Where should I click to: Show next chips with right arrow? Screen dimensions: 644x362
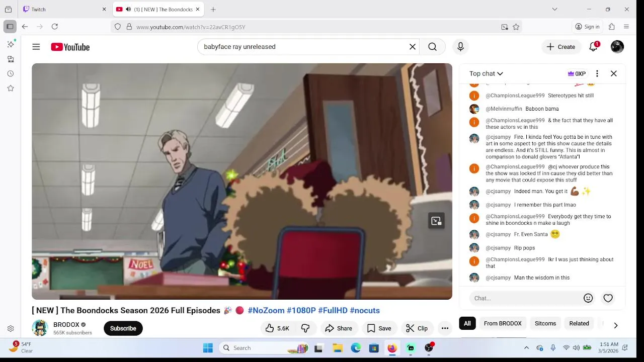[615, 325]
